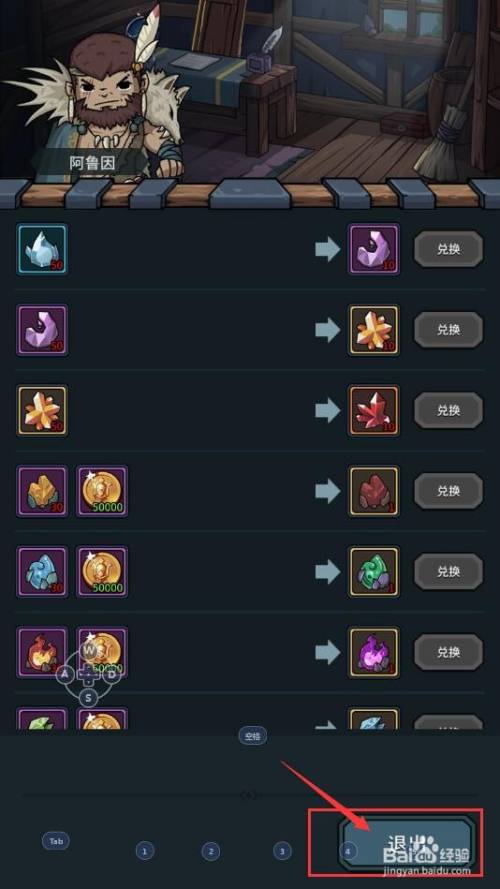Screen dimensions: 500x889
Task: Select the red crystal reward icon
Action: [374, 410]
